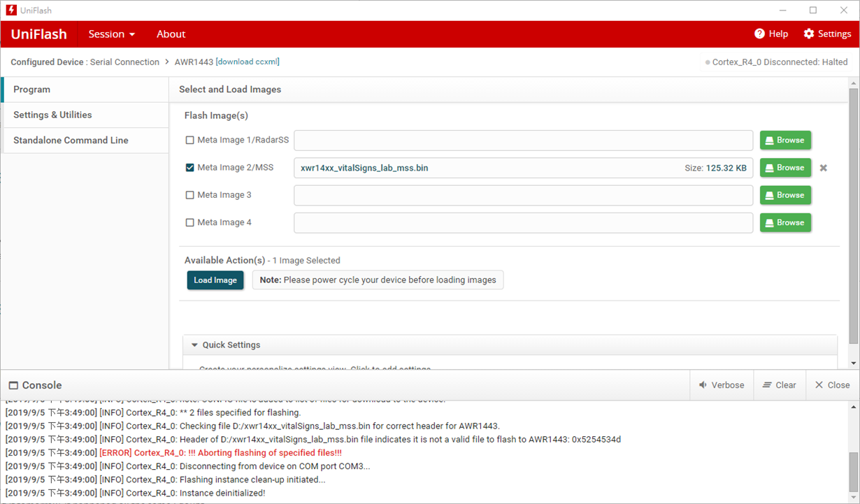The width and height of the screenshot is (860, 504).
Task: Click the Console panel icon
Action: pyautogui.click(x=13, y=385)
